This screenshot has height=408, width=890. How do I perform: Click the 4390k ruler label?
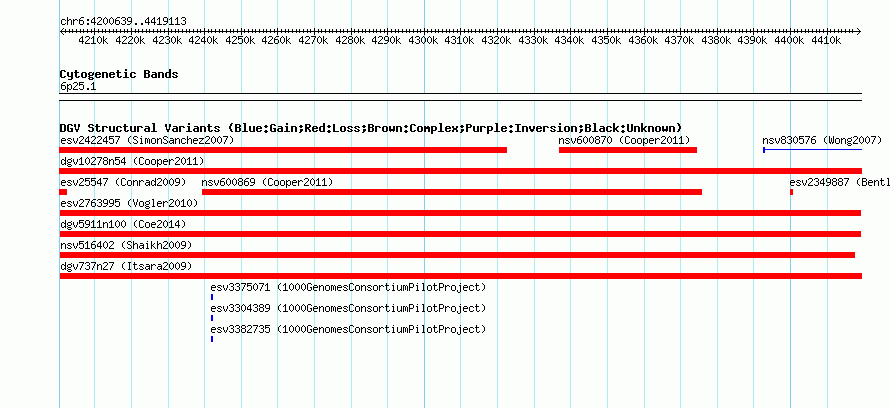pyautogui.click(x=754, y=41)
